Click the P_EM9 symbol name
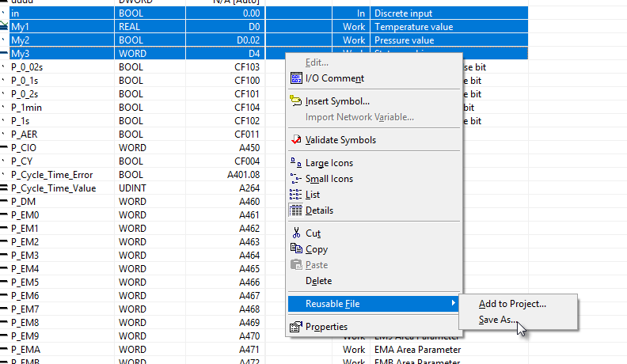627x364 pixels. pos(25,336)
